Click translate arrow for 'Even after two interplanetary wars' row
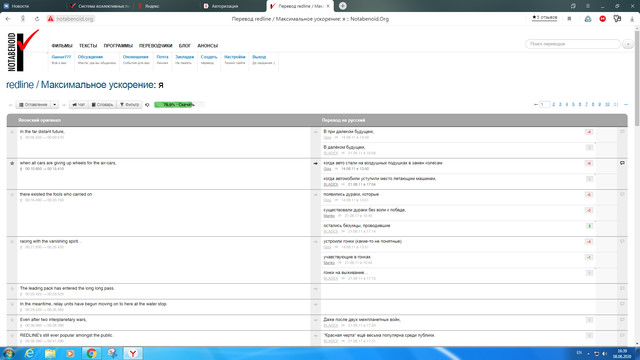The image size is (640, 360). pyautogui.click(x=316, y=320)
